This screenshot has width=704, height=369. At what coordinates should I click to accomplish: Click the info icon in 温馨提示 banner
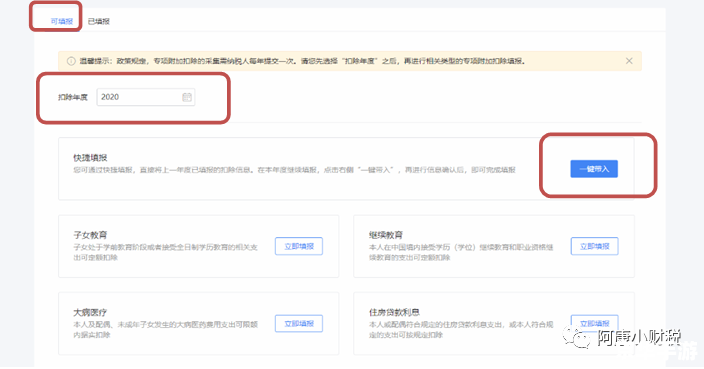pos(71,61)
